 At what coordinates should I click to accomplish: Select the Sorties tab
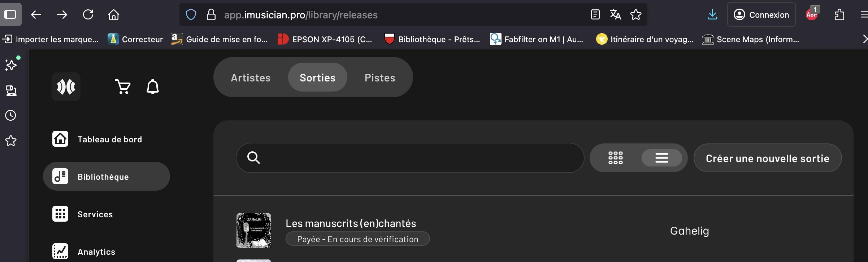tap(318, 77)
